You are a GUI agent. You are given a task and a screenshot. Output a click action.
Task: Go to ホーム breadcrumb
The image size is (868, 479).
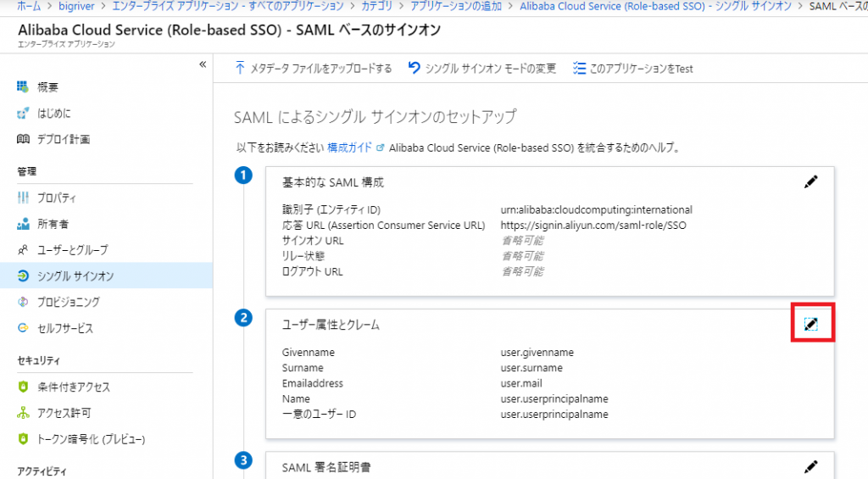click(29, 6)
